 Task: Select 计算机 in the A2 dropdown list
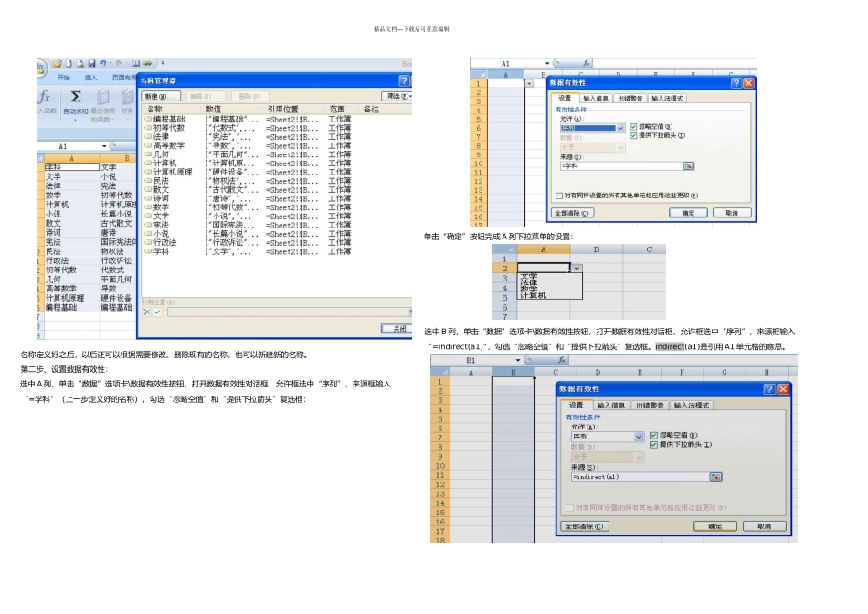click(x=533, y=296)
